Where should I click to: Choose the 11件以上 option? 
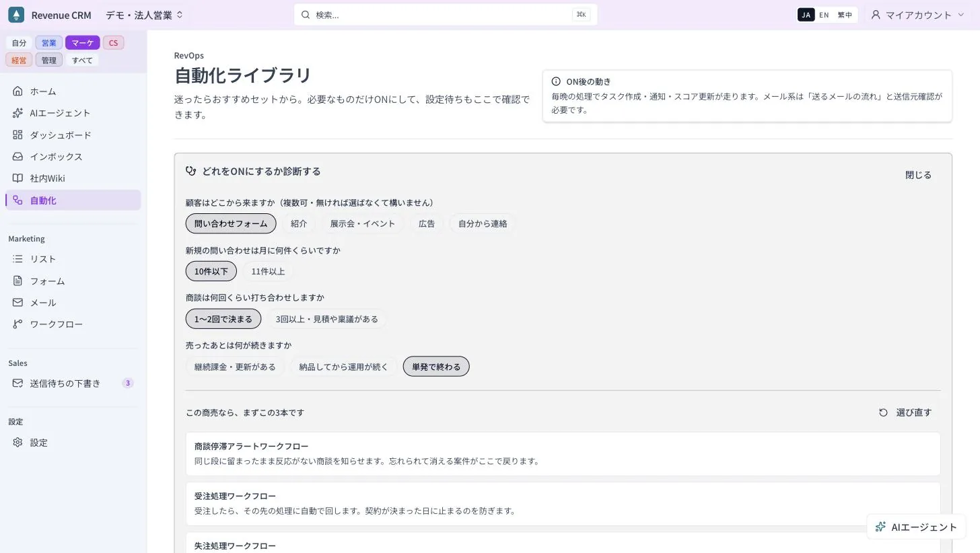[268, 271]
